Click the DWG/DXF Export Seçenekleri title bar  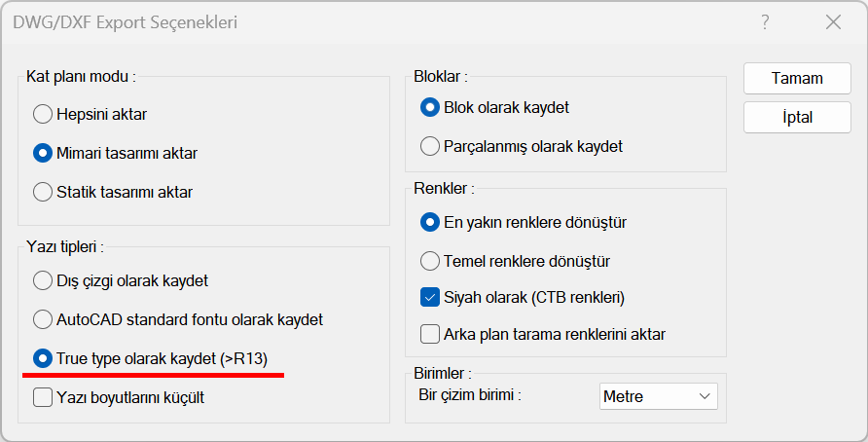(292, 21)
